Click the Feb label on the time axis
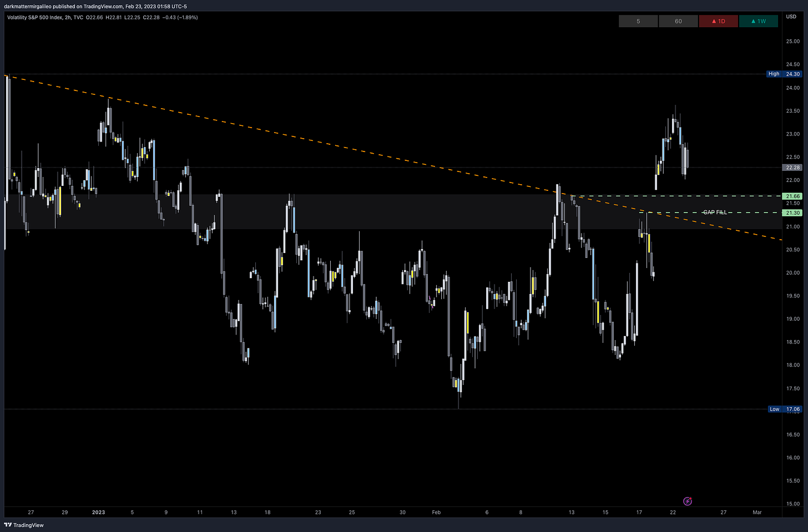 [x=436, y=512]
